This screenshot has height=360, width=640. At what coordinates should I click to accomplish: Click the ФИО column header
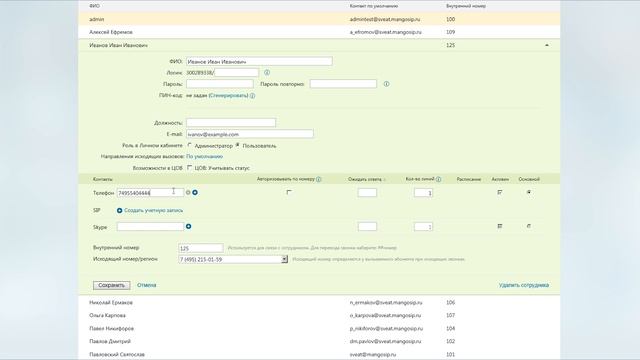point(94,6)
